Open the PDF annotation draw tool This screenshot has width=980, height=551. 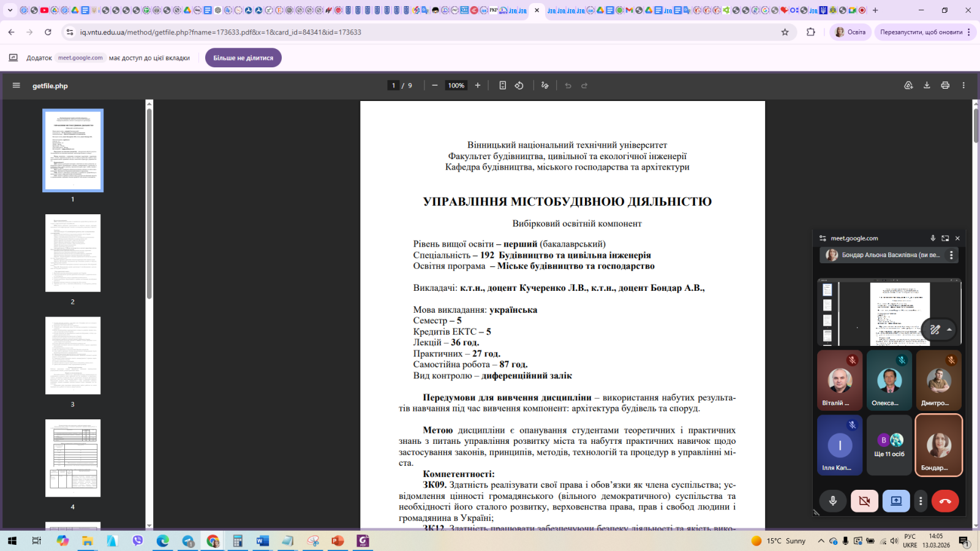[x=545, y=86]
